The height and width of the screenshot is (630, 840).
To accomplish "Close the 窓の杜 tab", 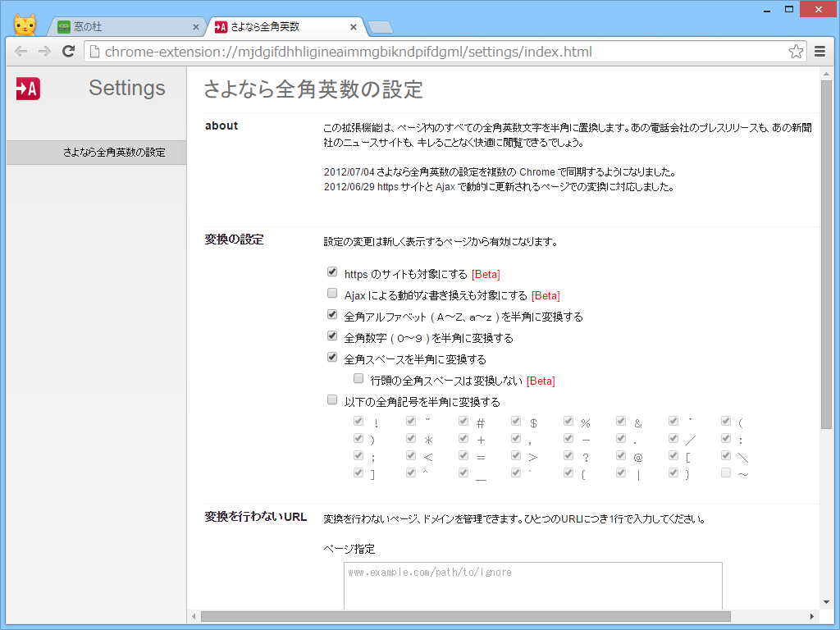I will [x=195, y=27].
